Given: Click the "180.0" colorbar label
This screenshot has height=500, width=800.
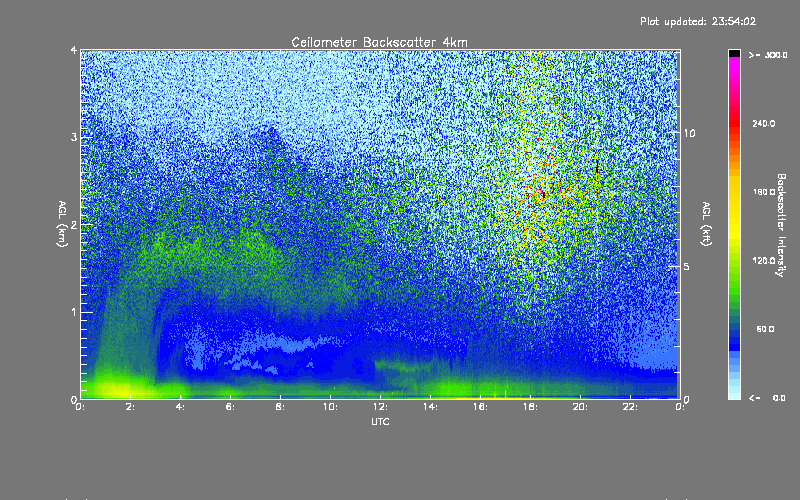Looking at the screenshot, I should 764,192.
